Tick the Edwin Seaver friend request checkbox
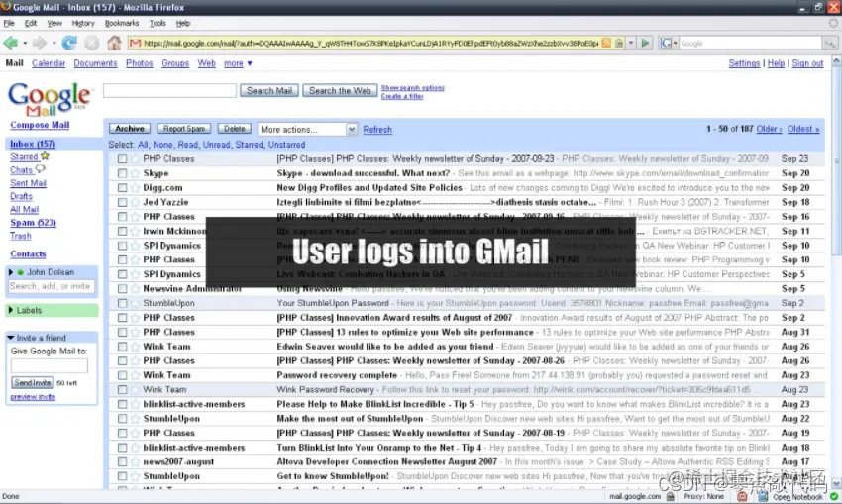The height and width of the screenshot is (504, 842). coord(123,347)
